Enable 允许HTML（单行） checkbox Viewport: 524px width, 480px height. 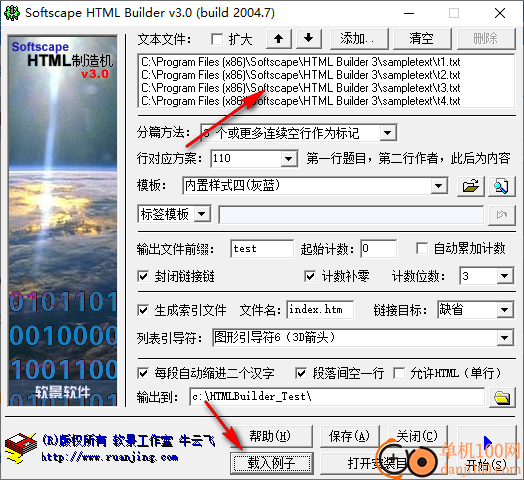(x=399, y=373)
